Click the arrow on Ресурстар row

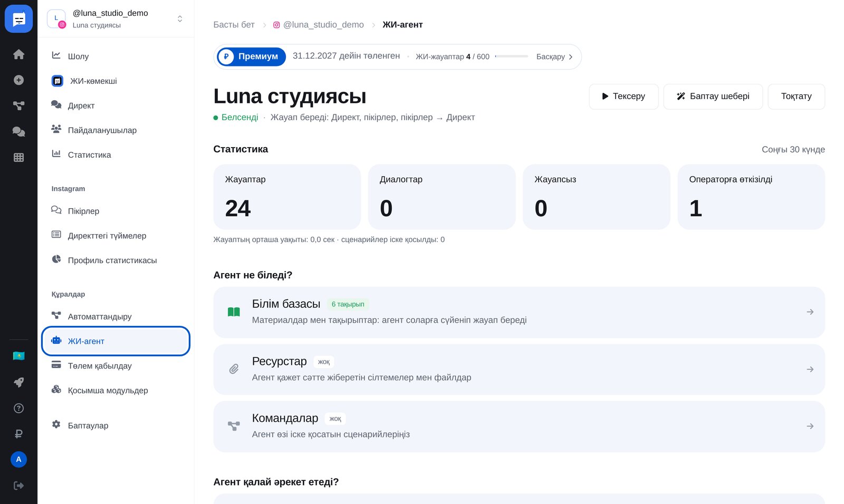coord(810,370)
